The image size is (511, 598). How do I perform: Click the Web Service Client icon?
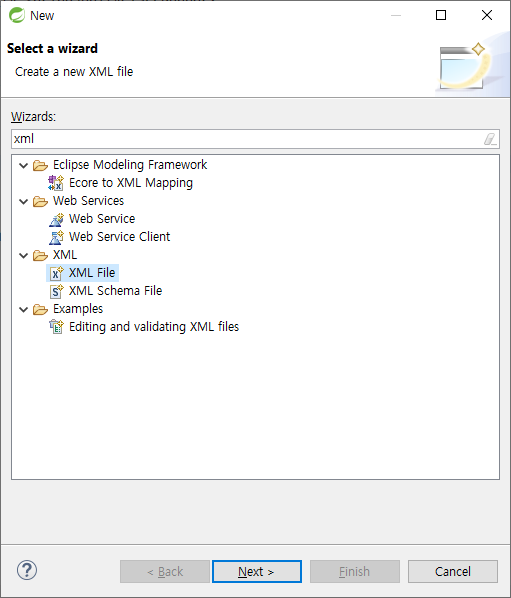tap(56, 237)
